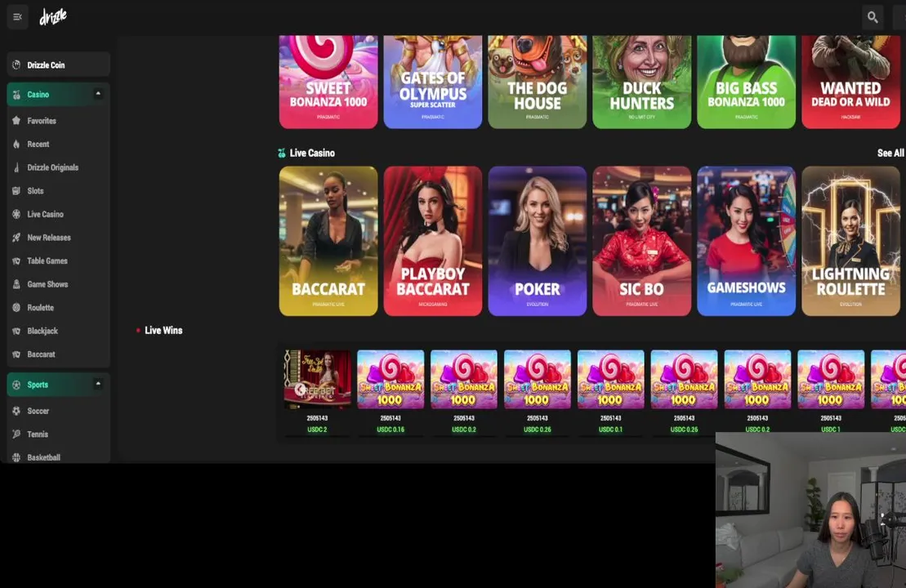
Task: Click the Slots machine icon
Action: tap(16, 190)
